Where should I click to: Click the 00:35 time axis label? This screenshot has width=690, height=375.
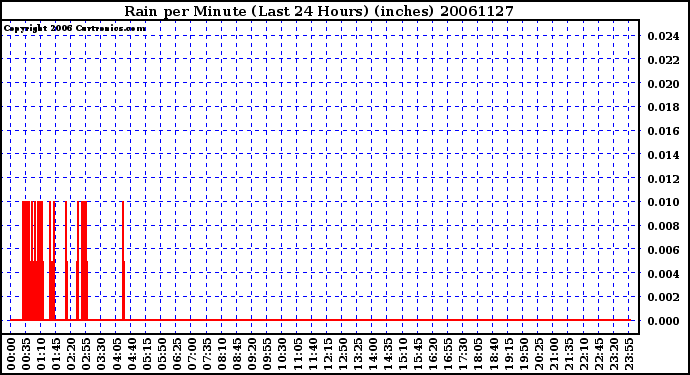26,354
